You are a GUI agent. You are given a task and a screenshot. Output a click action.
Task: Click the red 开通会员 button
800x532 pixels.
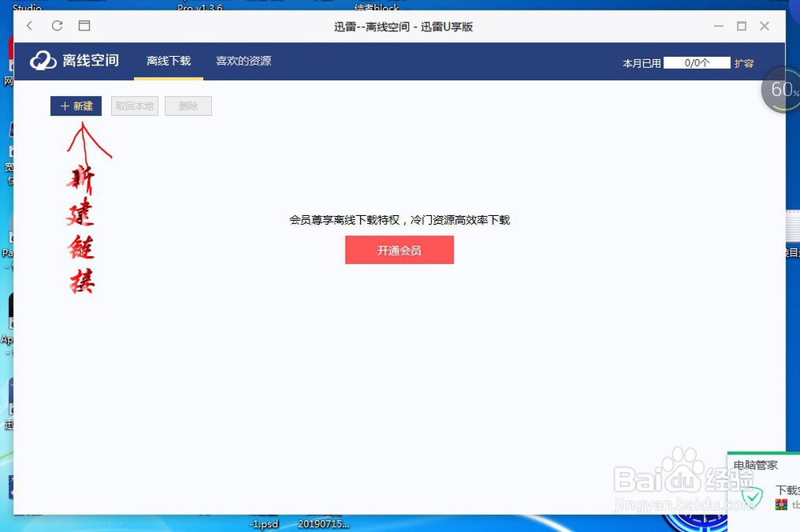point(399,250)
